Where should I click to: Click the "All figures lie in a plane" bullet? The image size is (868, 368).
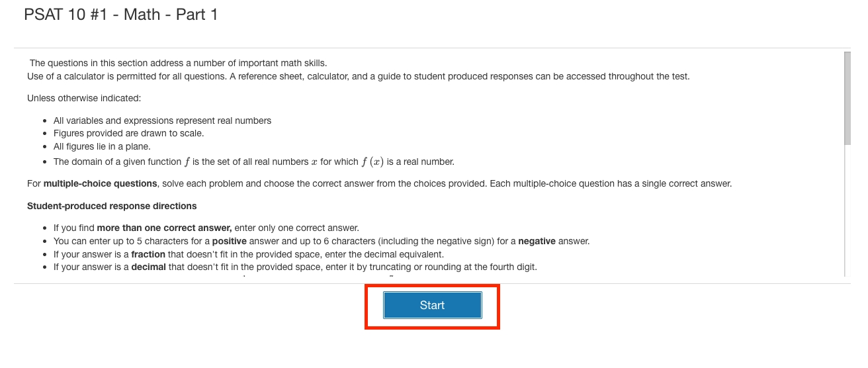(x=102, y=146)
